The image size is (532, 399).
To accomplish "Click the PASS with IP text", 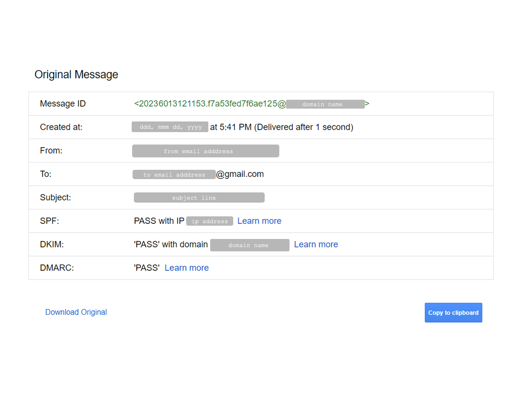I will 159,221.
